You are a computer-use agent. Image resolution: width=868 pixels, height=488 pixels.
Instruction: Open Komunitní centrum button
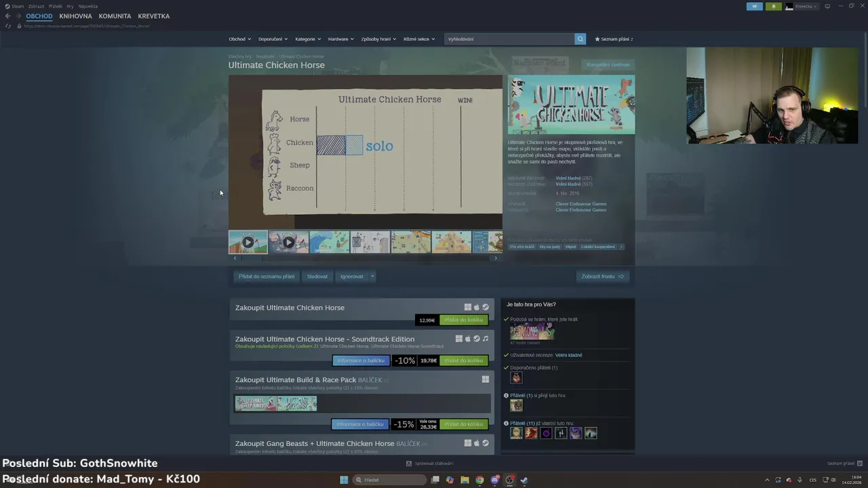608,64
